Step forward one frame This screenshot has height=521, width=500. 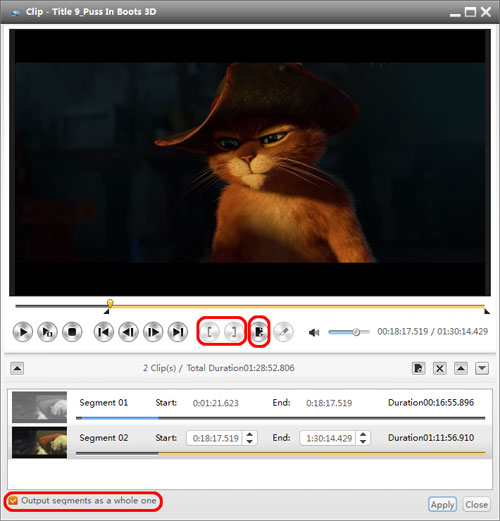pos(153,332)
